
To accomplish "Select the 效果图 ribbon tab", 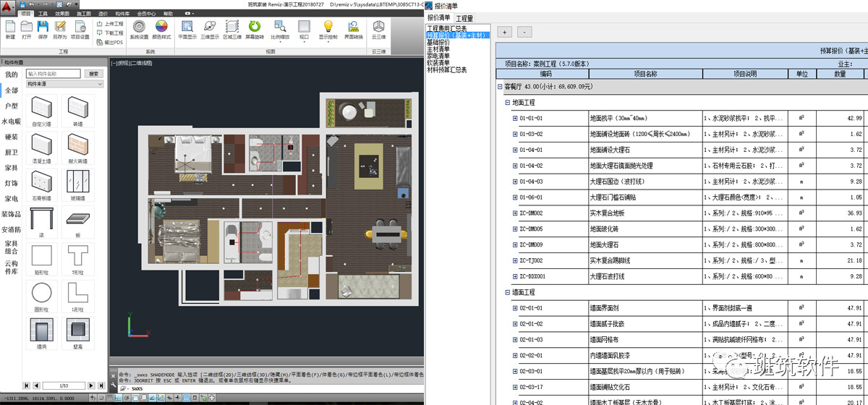I will click(x=62, y=14).
